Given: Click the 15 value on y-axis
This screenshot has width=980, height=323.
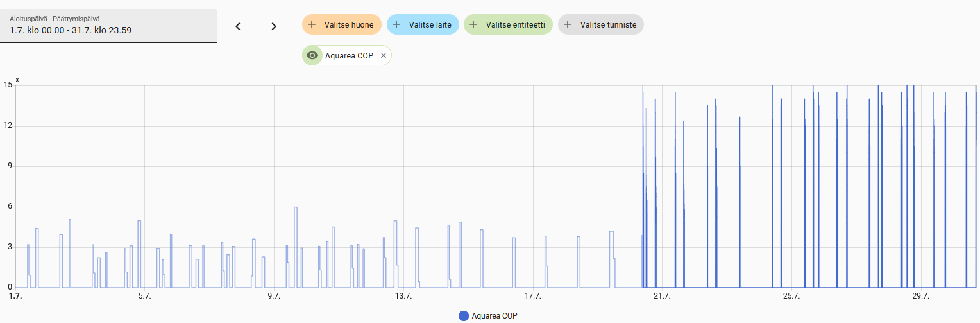Looking at the screenshot, I should click(x=8, y=85).
